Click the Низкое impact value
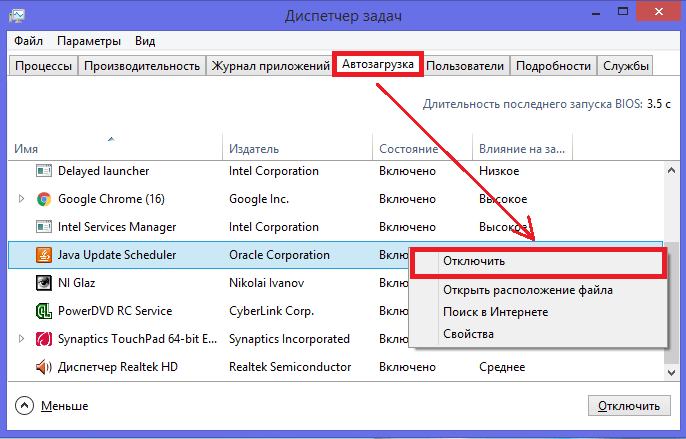Screen dimensions: 686x439 [499, 171]
